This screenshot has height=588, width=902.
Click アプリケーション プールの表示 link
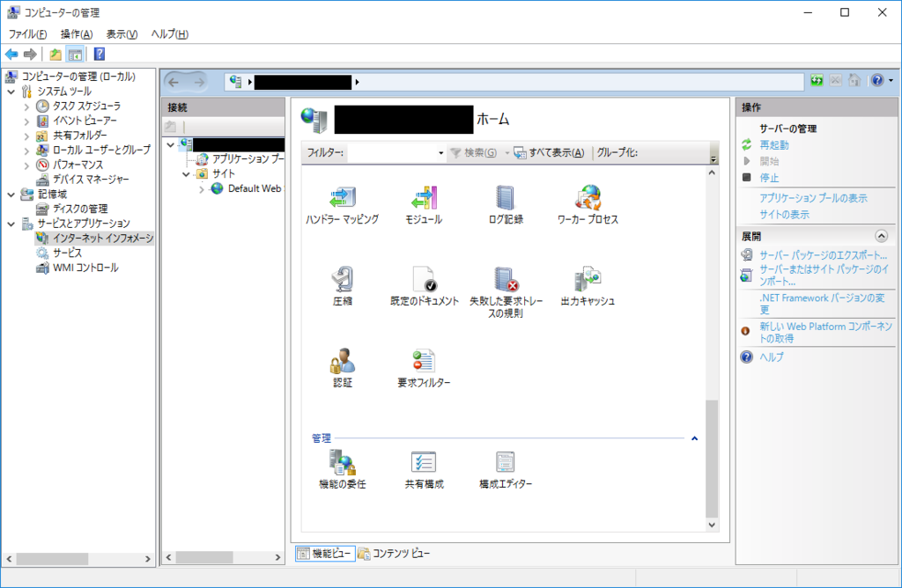813,198
